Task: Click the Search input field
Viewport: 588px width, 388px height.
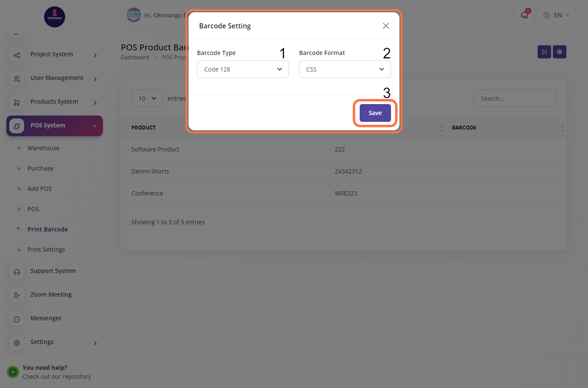Action: pos(514,99)
